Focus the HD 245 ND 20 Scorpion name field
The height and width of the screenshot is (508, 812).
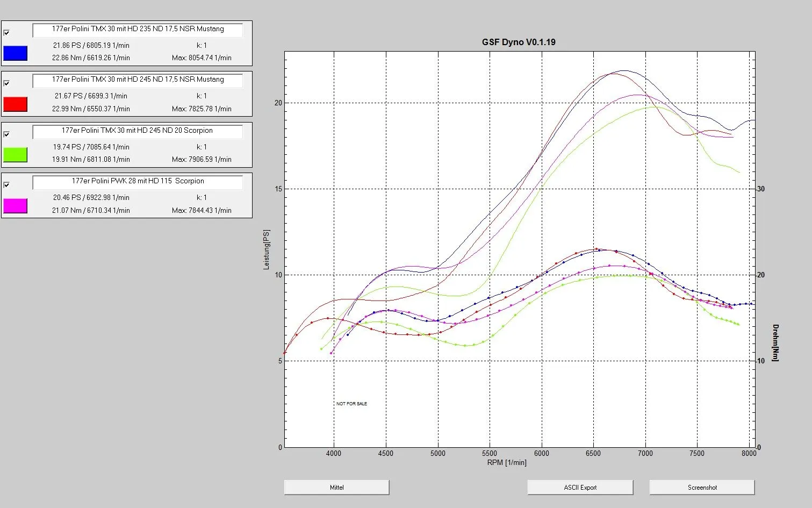click(138, 131)
